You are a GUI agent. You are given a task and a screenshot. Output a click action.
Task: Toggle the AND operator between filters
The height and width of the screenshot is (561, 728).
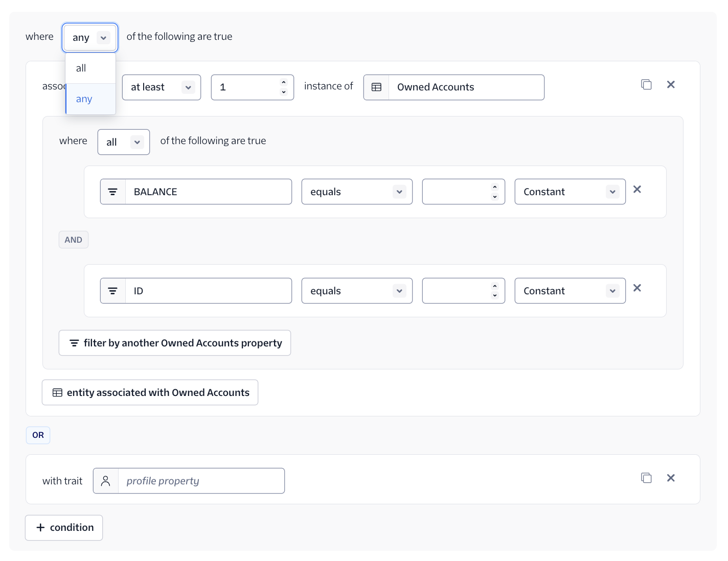[x=73, y=240]
